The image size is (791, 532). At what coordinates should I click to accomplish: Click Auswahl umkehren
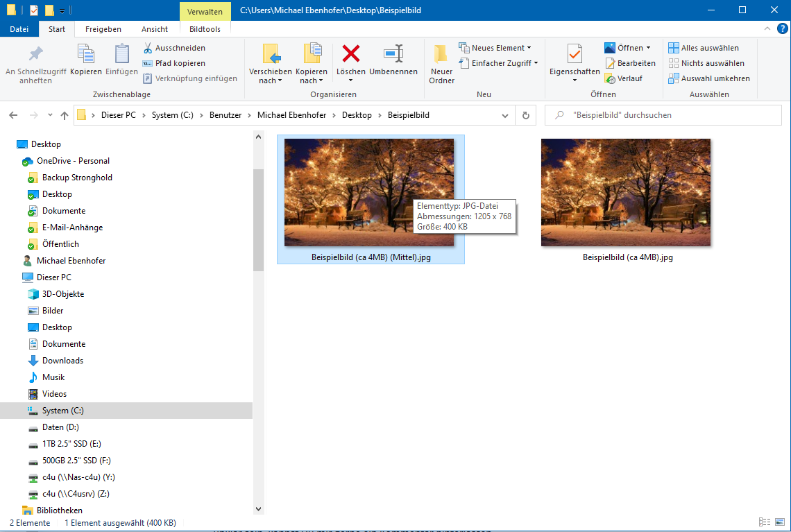(708, 78)
